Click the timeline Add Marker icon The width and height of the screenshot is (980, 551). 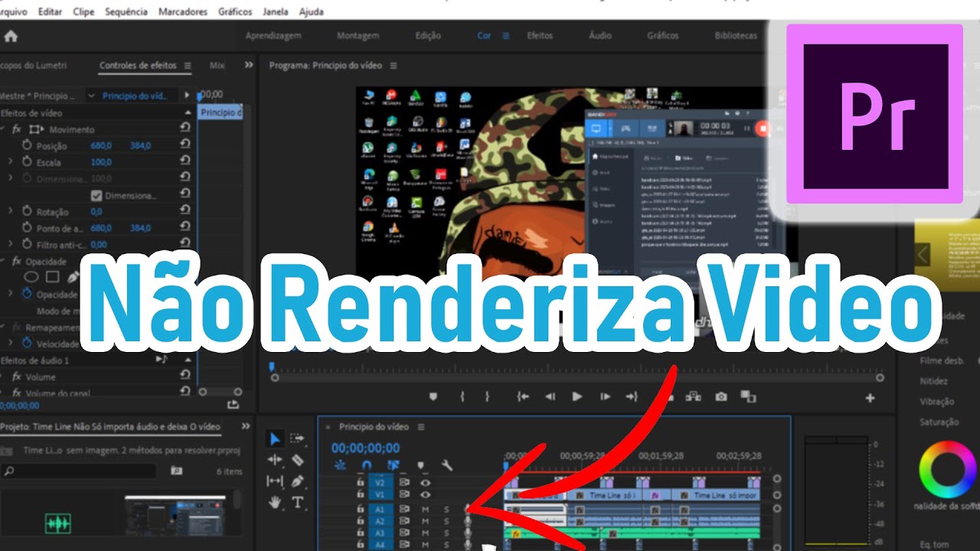click(x=420, y=465)
